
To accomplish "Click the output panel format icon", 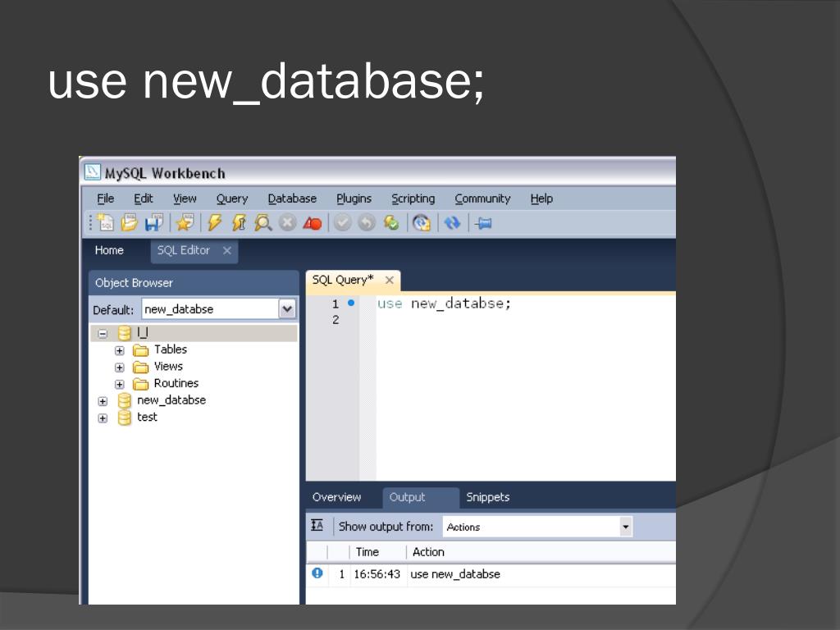I will point(317,526).
